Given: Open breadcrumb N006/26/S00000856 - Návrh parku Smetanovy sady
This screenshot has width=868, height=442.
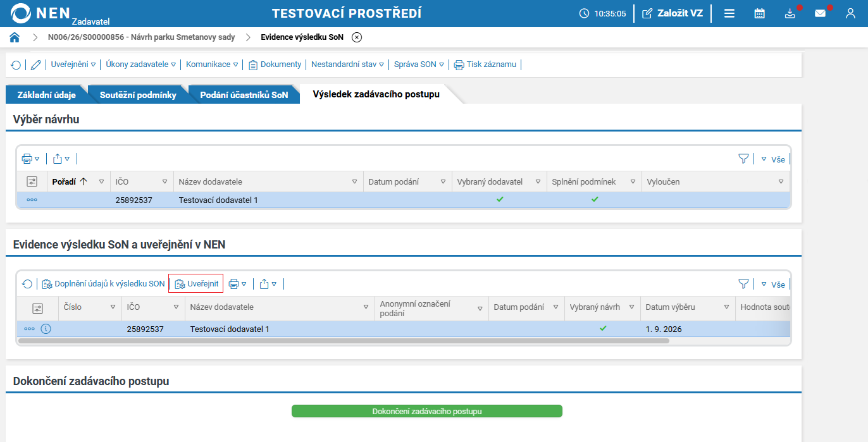Looking at the screenshot, I should click(142, 37).
